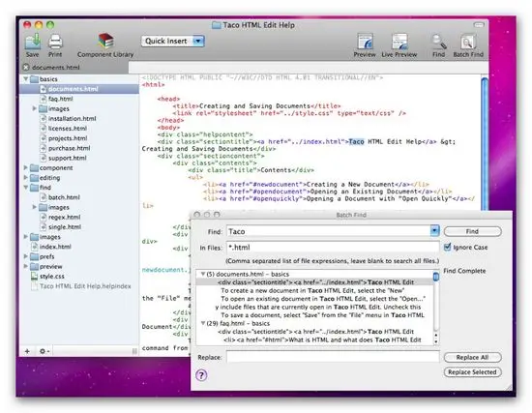Collapse the basics folder
The image size is (532, 413).
pos(25,79)
